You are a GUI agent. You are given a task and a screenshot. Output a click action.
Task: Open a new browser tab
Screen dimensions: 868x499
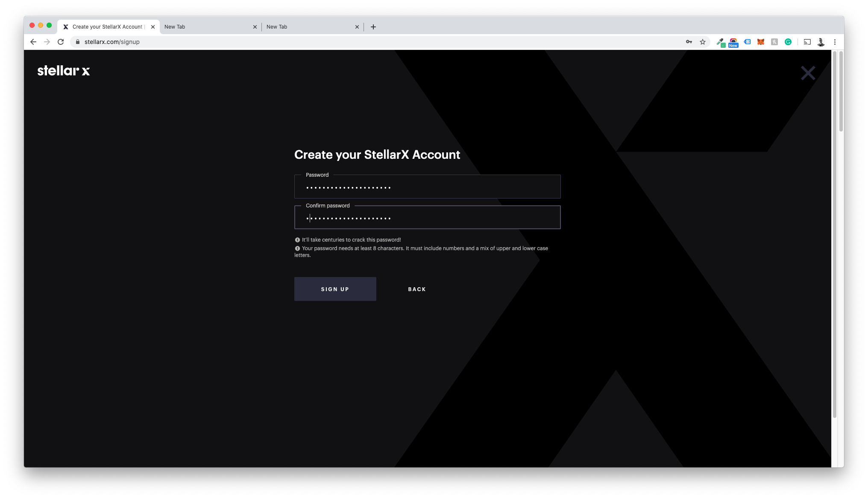tap(373, 27)
